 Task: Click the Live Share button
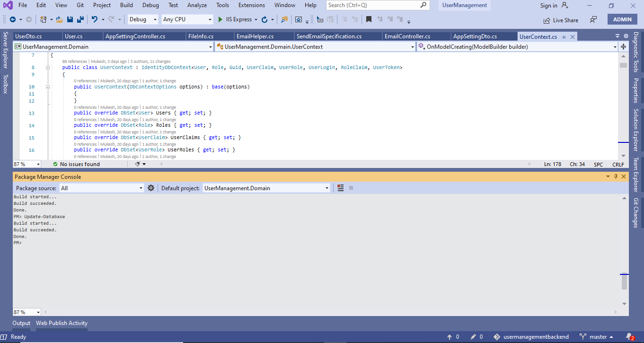(561, 20)
